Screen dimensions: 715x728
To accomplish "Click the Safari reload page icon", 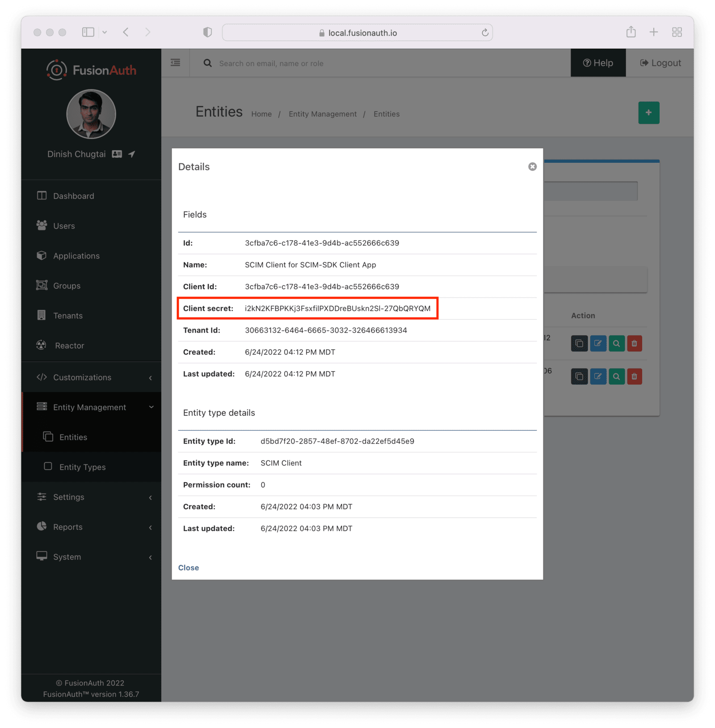I will pyautogui.click(x=485, y=33).
